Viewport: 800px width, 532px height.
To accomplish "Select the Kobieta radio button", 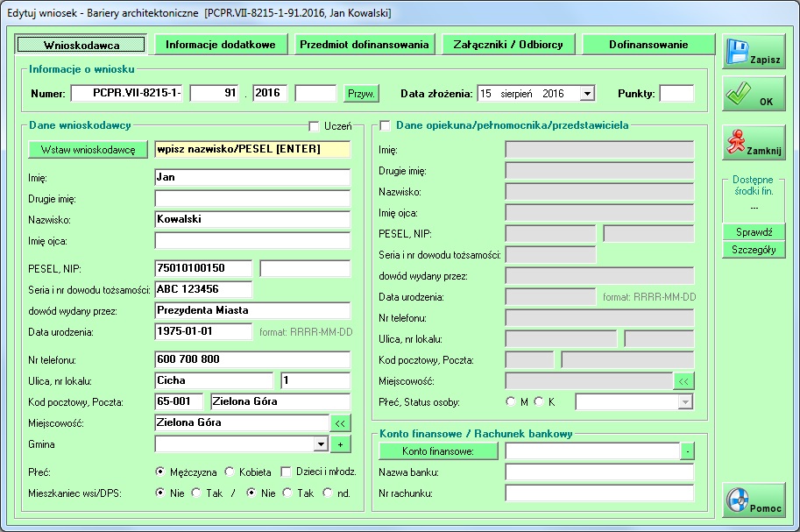I will click(x=230, y=472).
